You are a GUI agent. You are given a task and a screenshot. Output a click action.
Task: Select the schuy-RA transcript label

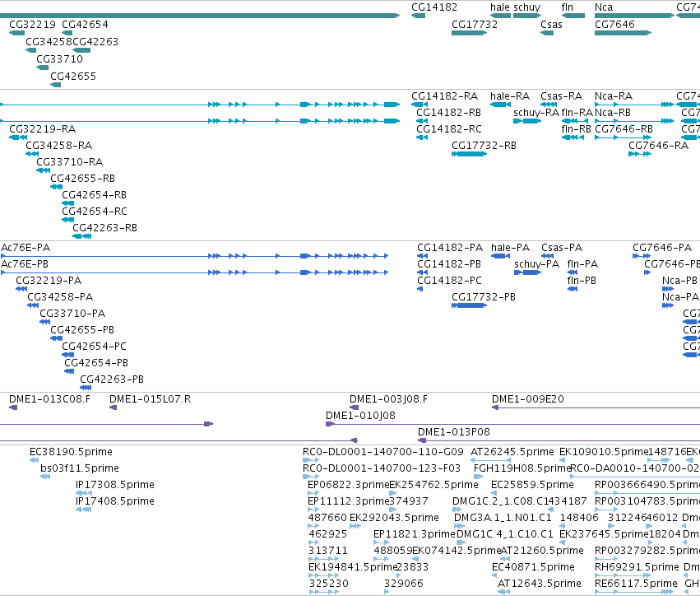pyautogui.click(x=536, y=113)
